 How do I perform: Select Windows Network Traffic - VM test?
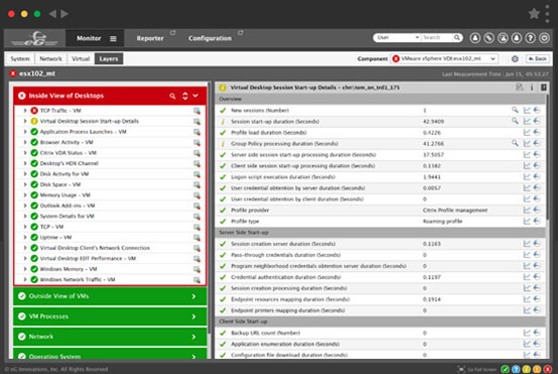(x=77, y=280)
